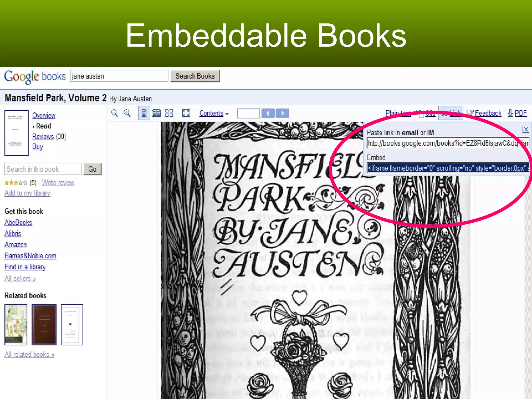The width and height of the screenshot is (532, 399).
Task: Expand All sellers link
Action: (x=20, y=278)
